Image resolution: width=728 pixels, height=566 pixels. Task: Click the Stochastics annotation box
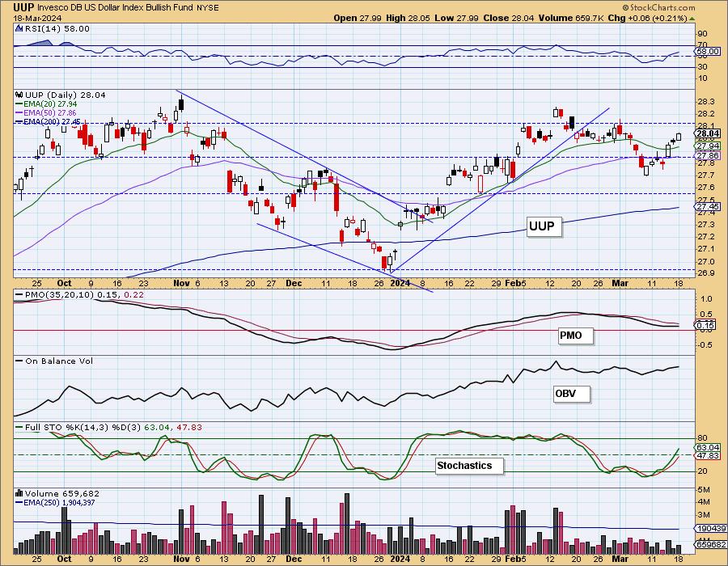[469, 465]
